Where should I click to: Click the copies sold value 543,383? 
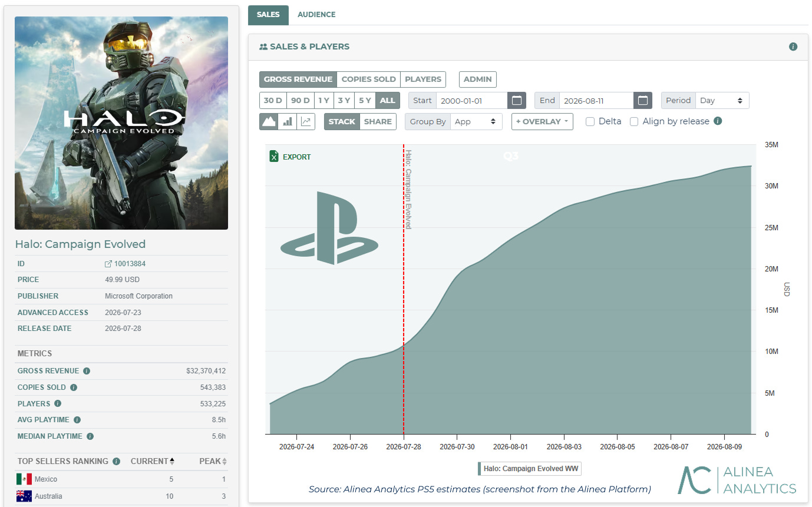pos(213,387)
